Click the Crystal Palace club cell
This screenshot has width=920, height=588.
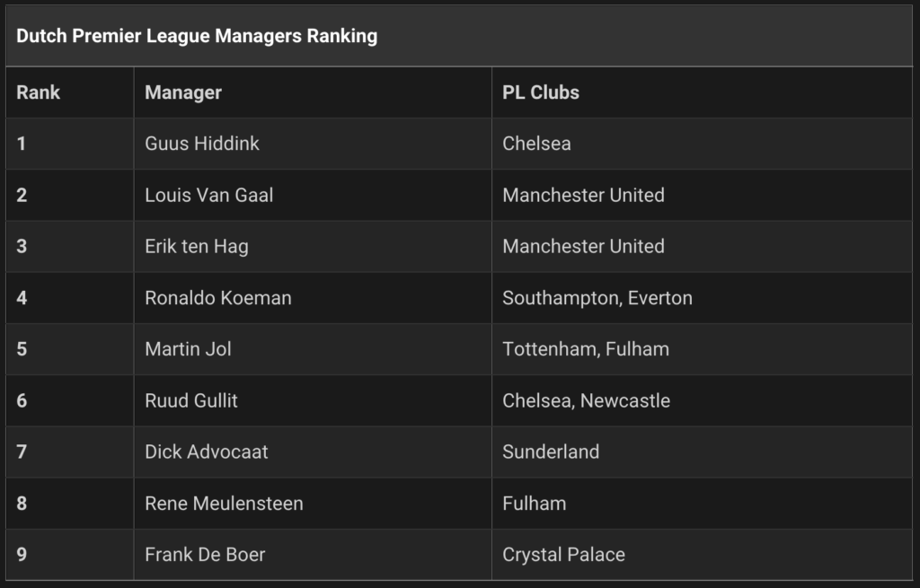click(x=702, y=555)
